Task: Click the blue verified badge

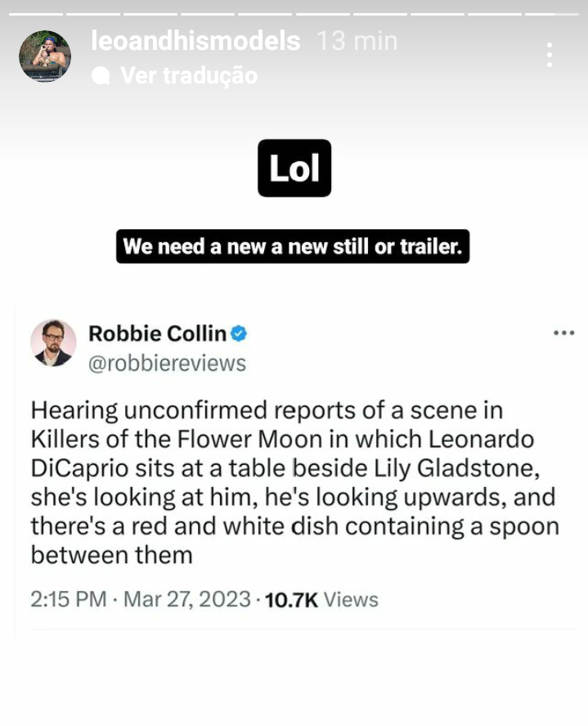Action: pyautogui.click(x=239, y=334)
